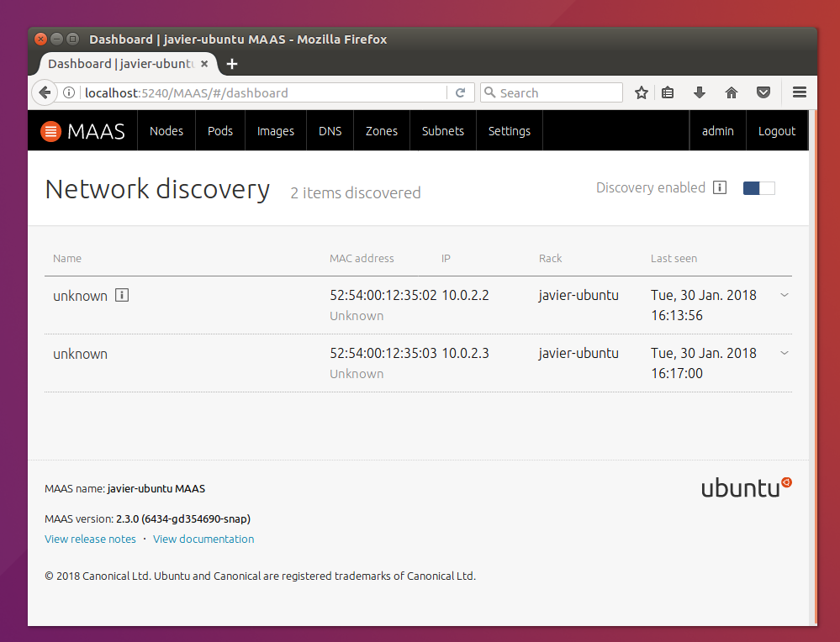840x642 pixels.
Task: Expand the 10.0.2.2 discovery row
Action: (x=785, y=295)
